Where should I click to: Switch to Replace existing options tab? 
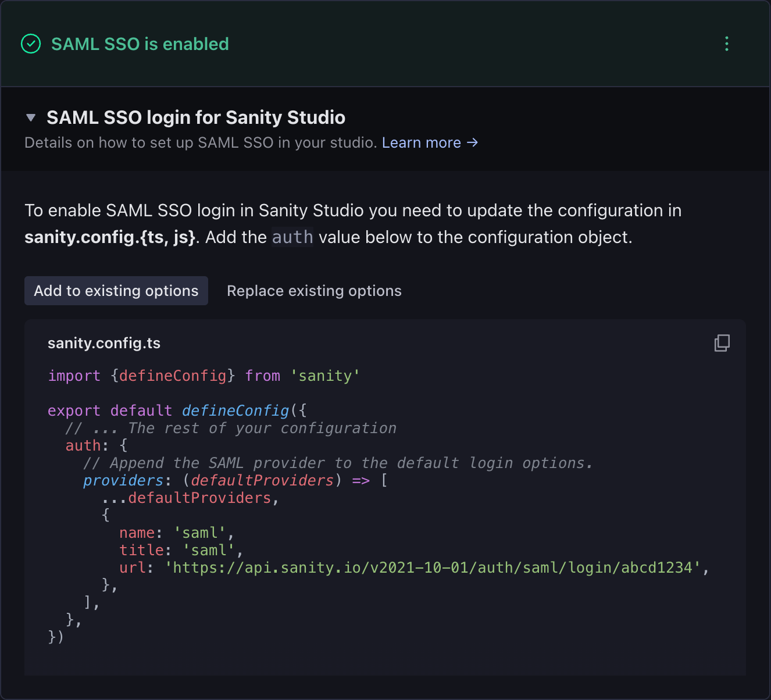click(314, 291)
